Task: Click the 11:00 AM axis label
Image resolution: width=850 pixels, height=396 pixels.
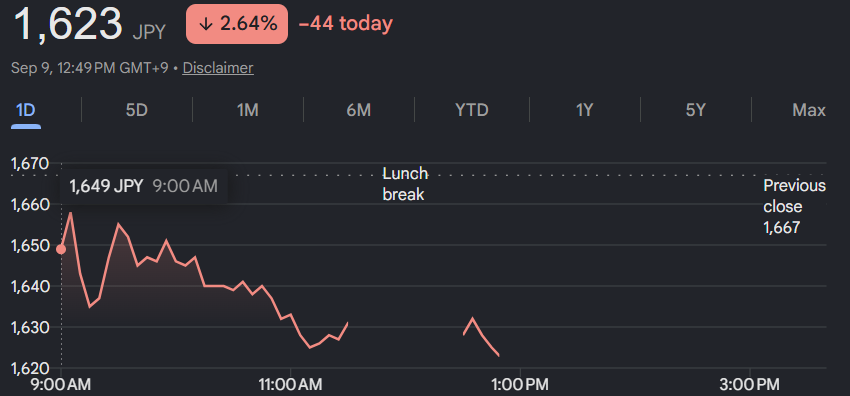Action: click(291, 385)
